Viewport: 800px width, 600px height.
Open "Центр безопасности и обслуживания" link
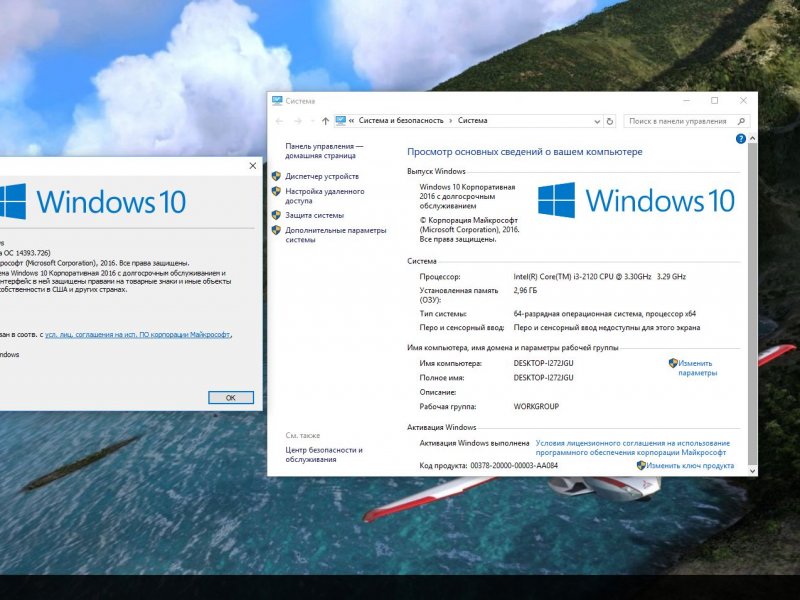click(324, 455)
